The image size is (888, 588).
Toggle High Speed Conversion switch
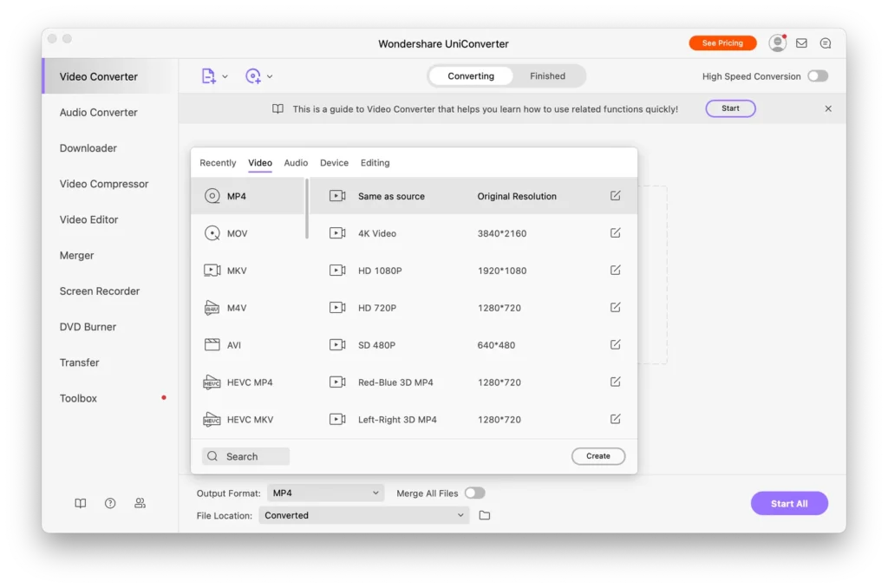coord(818,76)
